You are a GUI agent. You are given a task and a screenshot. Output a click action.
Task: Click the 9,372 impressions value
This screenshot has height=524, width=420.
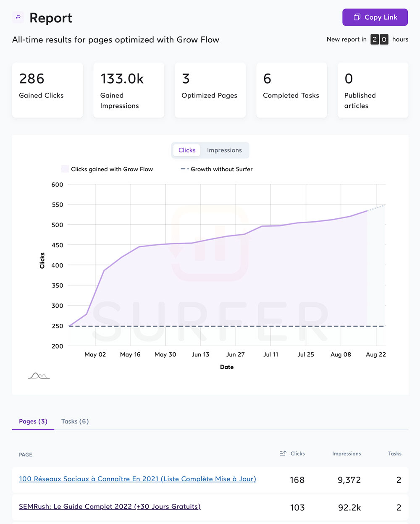click(x=349, y=480)
